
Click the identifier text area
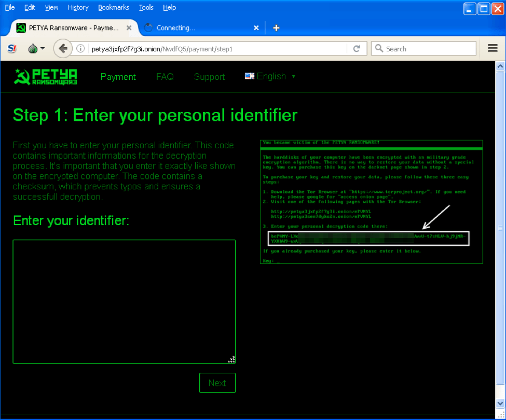tap(124, 301)
